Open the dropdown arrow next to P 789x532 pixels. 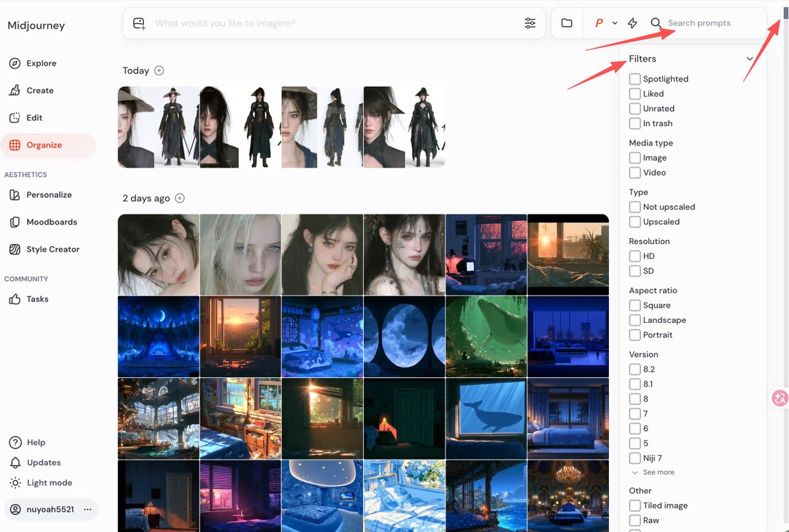pyautogui.click(x=615, y=23)
